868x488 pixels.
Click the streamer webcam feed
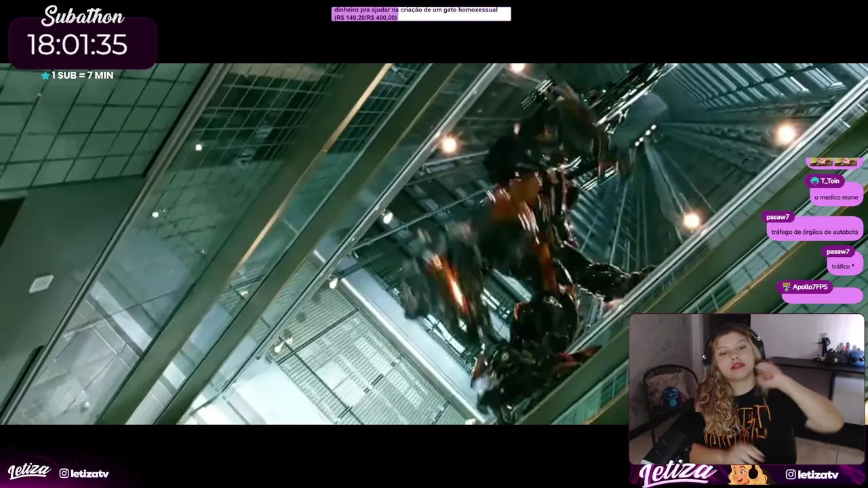coord(747,389)
